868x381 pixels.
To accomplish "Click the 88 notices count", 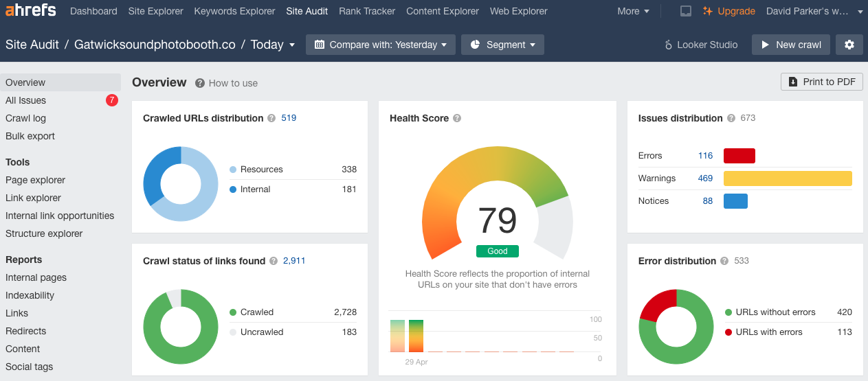I will click(708, 201).
